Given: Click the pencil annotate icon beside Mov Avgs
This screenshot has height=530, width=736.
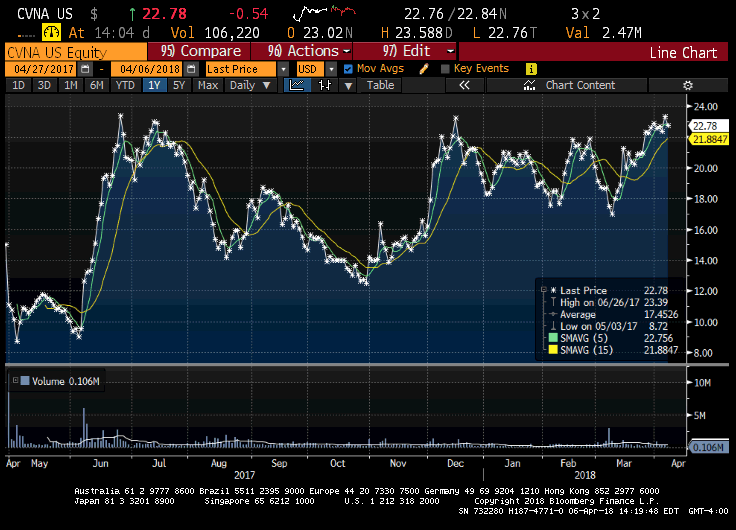Looking at the screenshot, I should (x=424, y=69).
